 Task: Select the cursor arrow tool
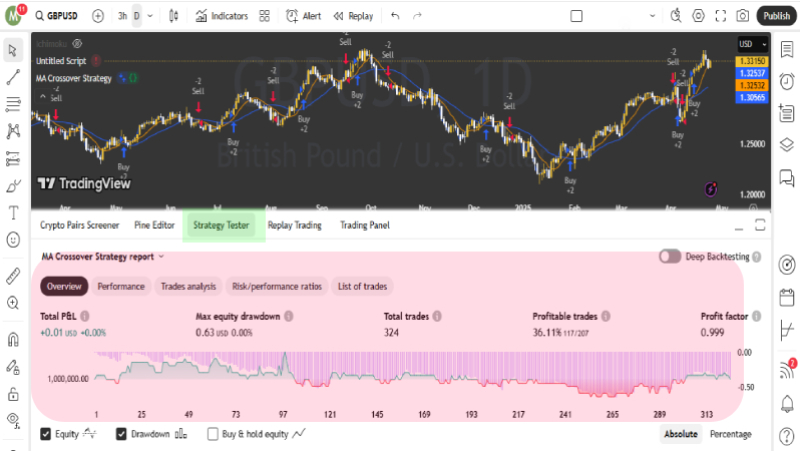[x=13, y=50]
